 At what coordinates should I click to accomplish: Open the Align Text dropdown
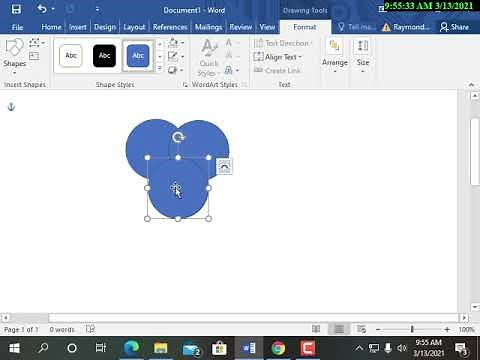click(277, 57)
